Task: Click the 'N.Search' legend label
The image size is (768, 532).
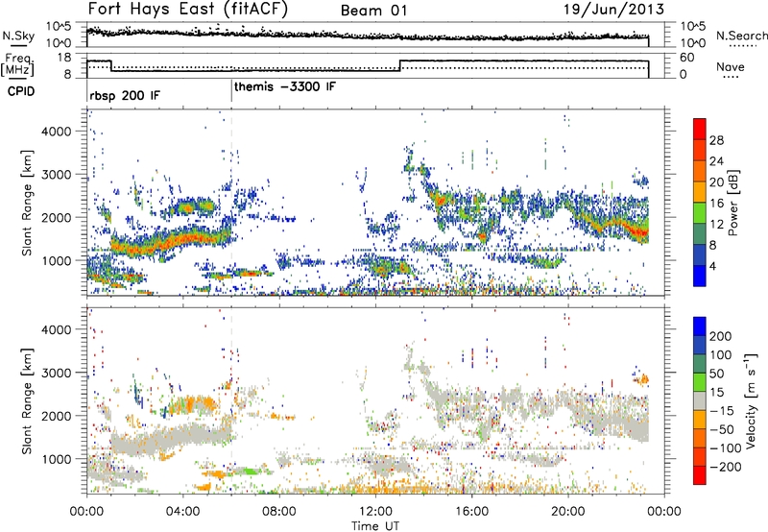Action: click(741, 36)
